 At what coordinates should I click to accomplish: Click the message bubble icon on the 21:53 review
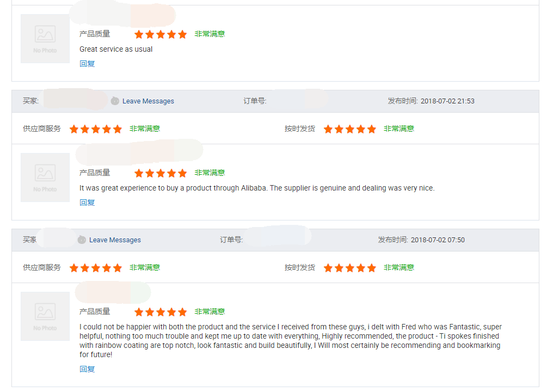coord(115,101)
